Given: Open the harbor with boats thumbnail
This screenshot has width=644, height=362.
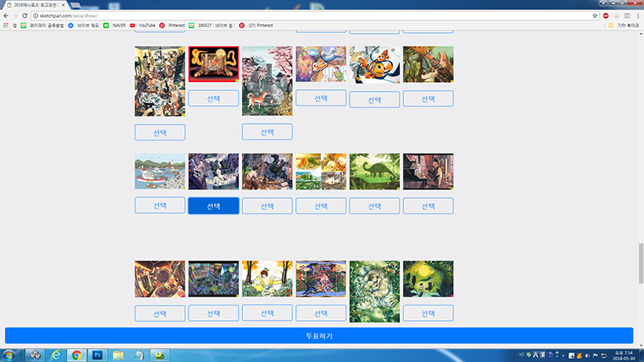Looking at the screenshot, I should [159, 171].
